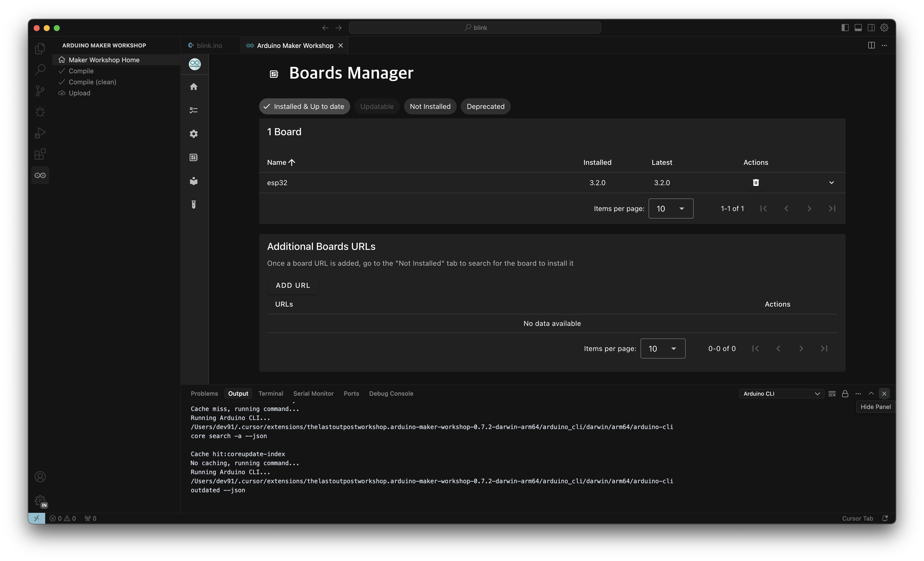Click the blink search field in title bar
This screenshot has width=924, height=561.
pyautogui.click(x=475, y=28)
